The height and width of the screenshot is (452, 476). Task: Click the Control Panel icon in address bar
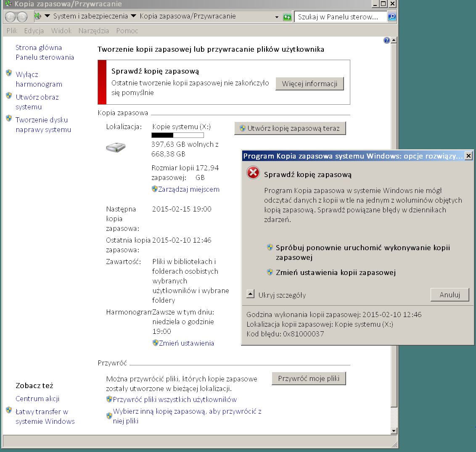pyautogui.click(x=38, y=16)
